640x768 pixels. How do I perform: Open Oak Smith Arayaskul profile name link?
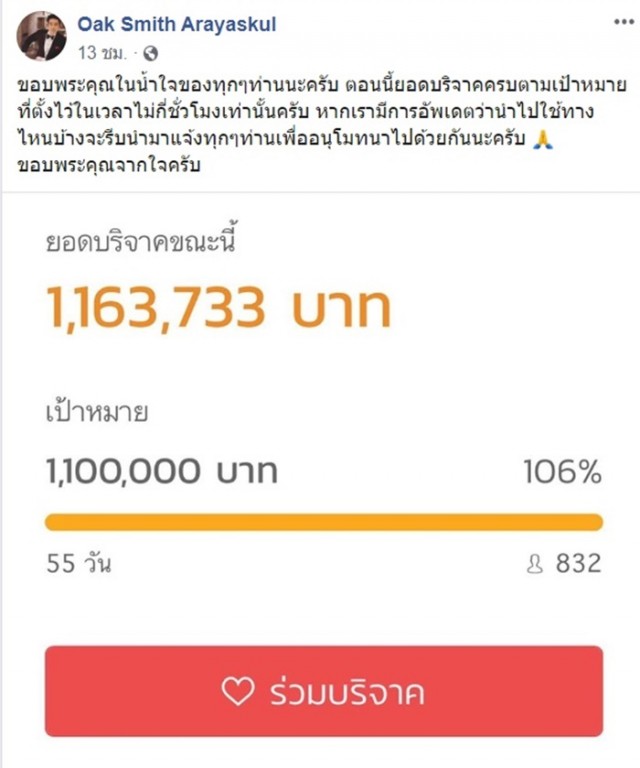point(177,24)
